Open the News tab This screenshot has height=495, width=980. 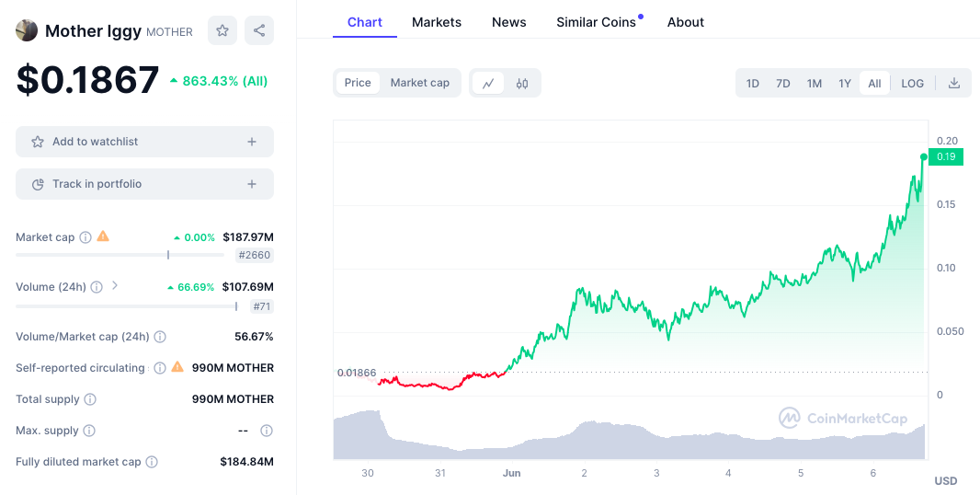(509, 22)
